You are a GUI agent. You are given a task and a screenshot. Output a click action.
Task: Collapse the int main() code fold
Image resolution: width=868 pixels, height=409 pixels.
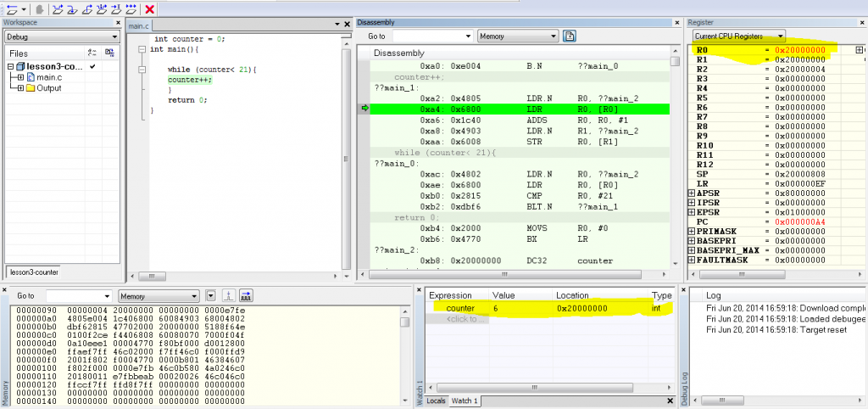[142, 49]
